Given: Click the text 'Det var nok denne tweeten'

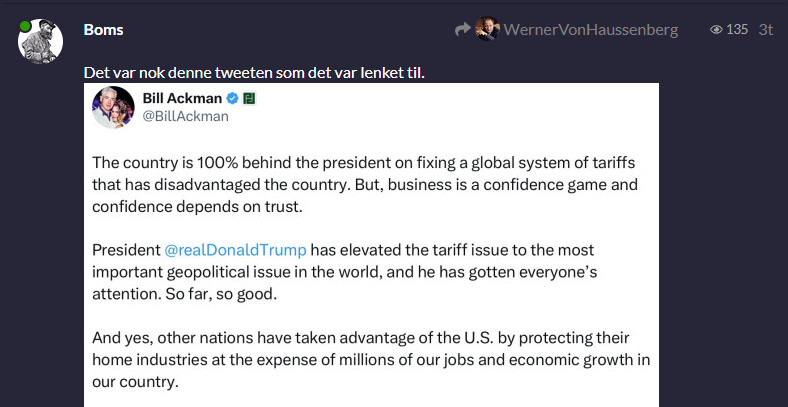Looking at the screenshot, I should [x=180, y=74].
